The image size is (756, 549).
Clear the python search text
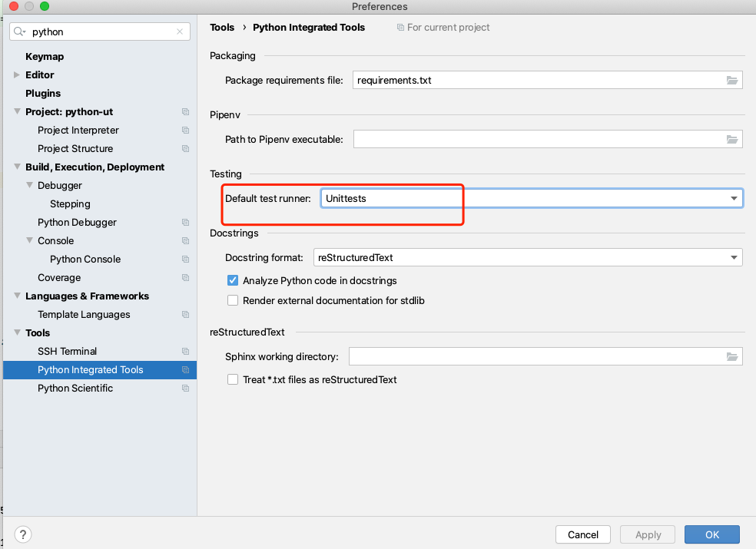(x=180, y=32)
